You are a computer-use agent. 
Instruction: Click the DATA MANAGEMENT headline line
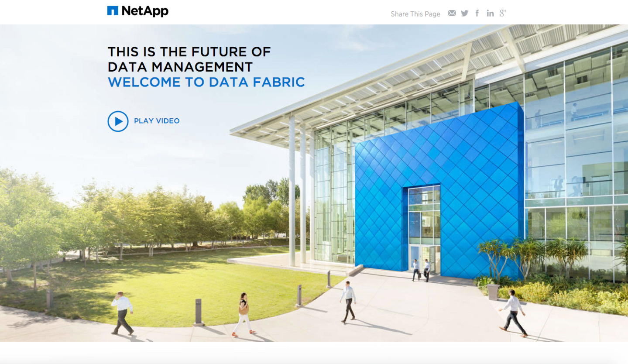180,67
